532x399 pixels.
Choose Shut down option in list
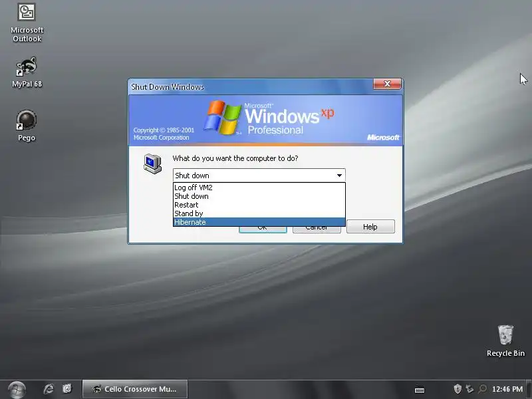tap(259, 196)
